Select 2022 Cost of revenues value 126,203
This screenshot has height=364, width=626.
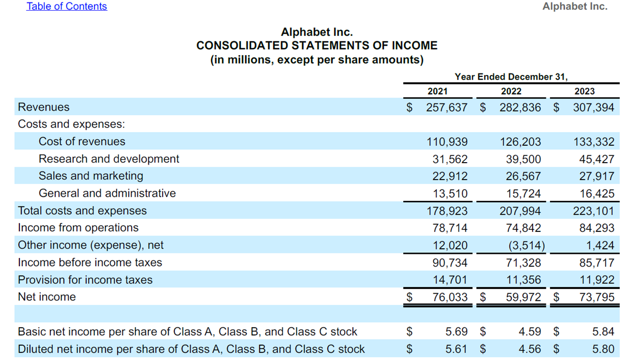[520, 142]
